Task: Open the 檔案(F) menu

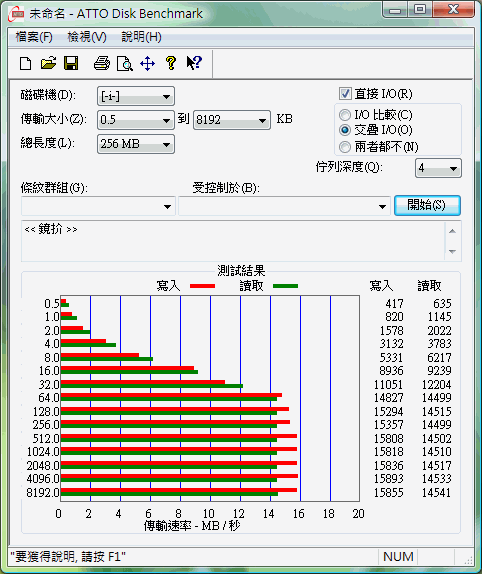Action: point(34,37)
